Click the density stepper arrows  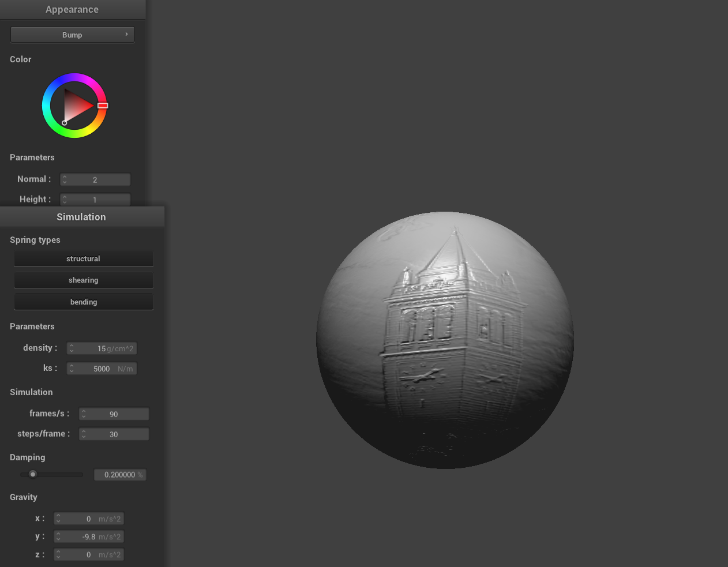point(72,348)
